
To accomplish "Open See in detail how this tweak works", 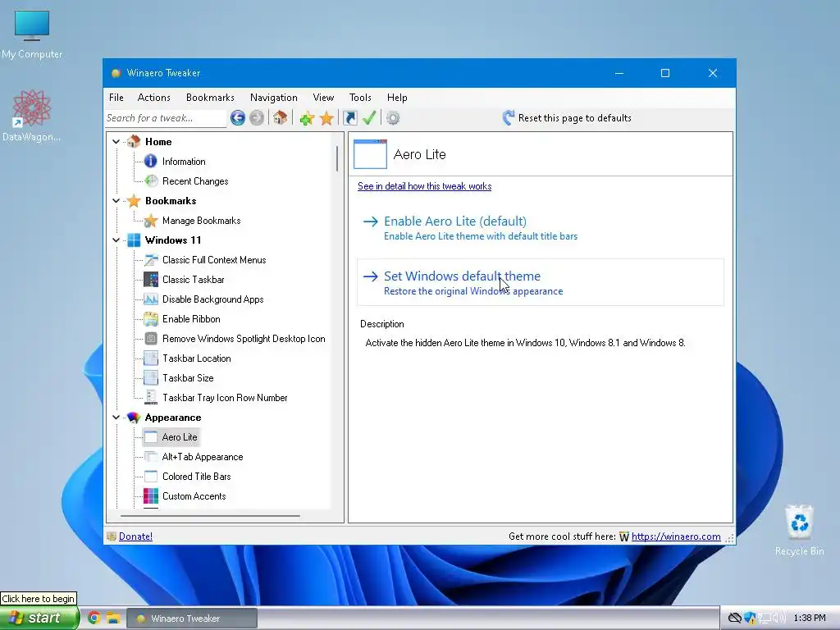I will tap(424, 186).
